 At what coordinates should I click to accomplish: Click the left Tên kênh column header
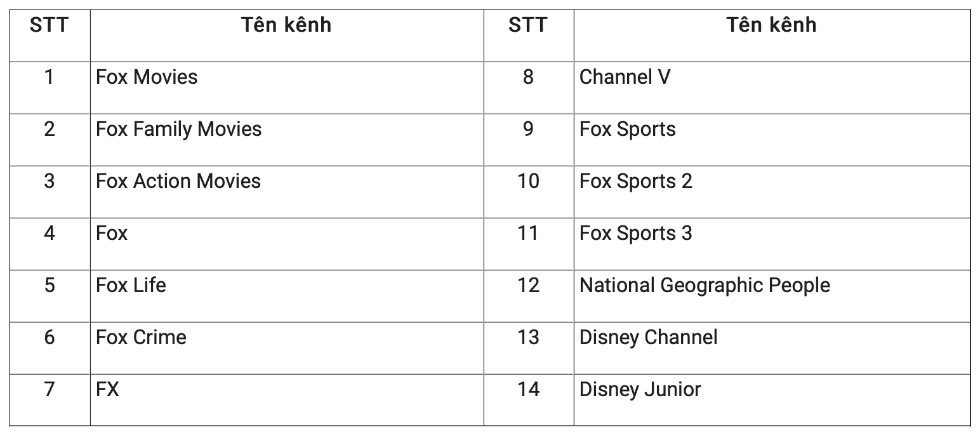click(x=286, y=25)
